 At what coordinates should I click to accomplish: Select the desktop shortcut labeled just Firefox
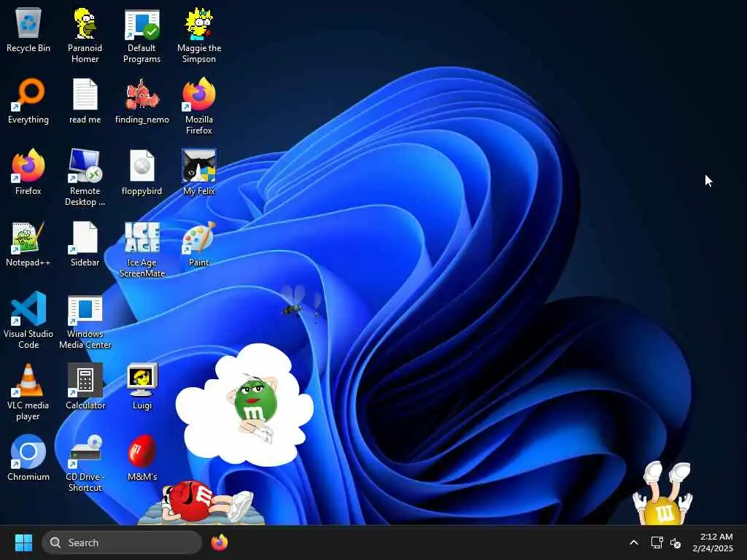coord(28,173)
